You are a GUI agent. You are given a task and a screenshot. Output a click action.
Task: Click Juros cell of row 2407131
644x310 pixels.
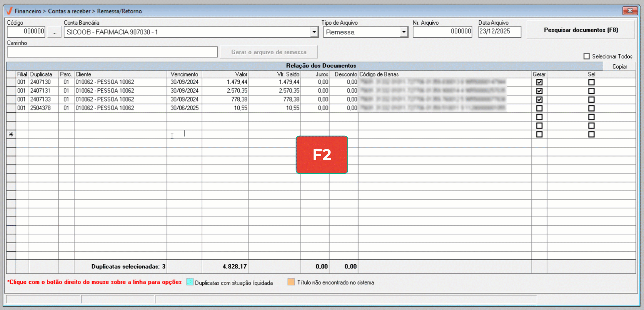click(x=315, y=91)
